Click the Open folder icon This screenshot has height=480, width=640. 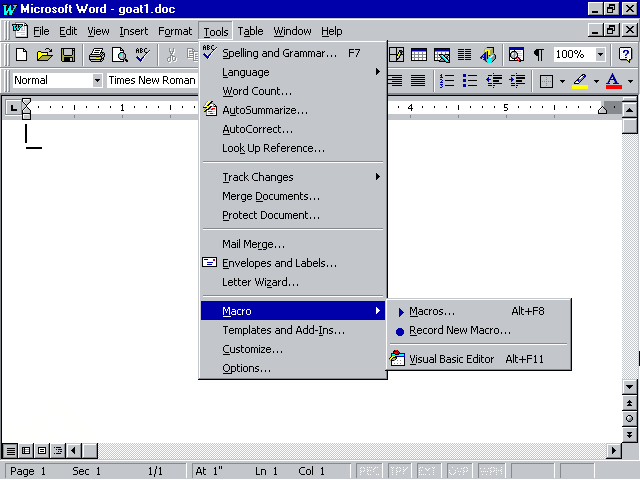point(44,54)
